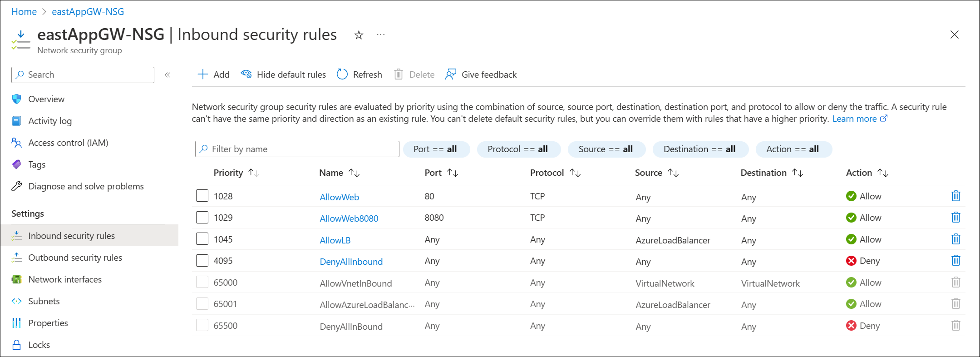Open the AllowWeb8080 rule link
Viewport: 980px width, 357px height.
[x=349, y=218]
